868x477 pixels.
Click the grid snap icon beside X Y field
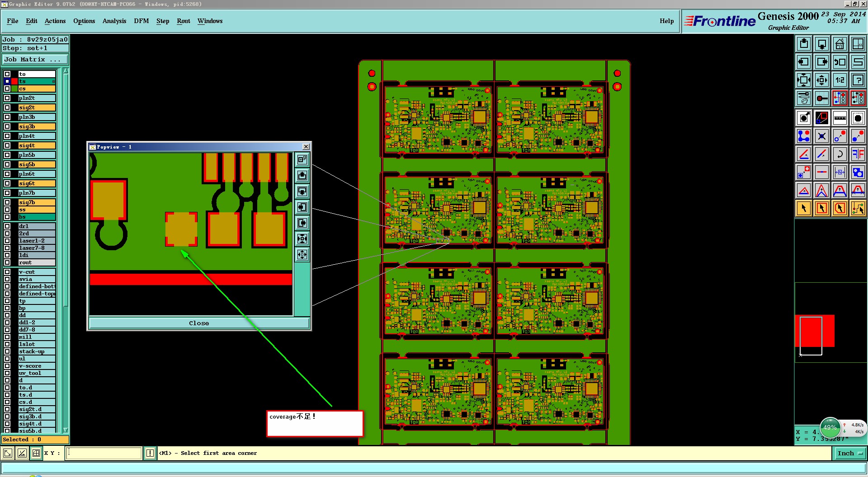[36, 453]
